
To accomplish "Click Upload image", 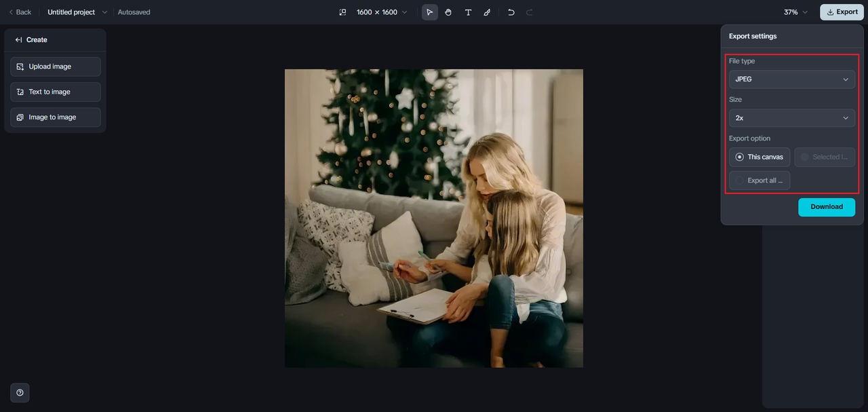I will coord(56,67).
